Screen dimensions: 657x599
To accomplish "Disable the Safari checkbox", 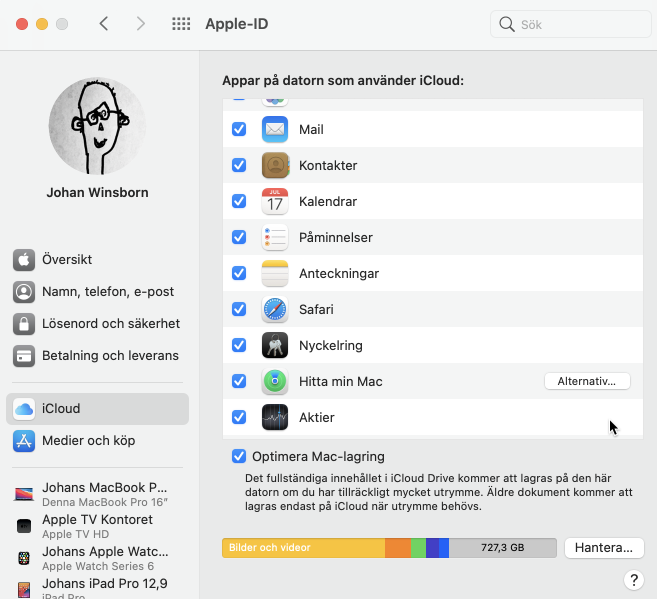I will tap(239, 310).
